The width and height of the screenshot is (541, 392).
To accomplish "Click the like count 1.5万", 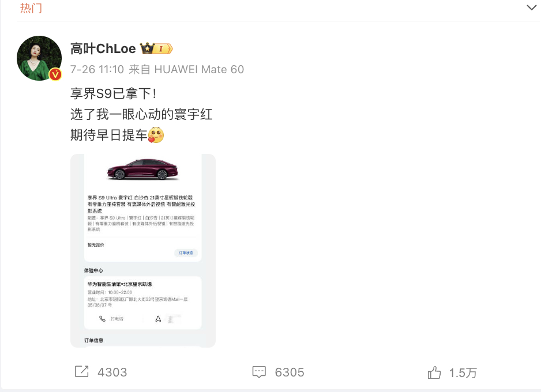I will click(x=463, y=373).
